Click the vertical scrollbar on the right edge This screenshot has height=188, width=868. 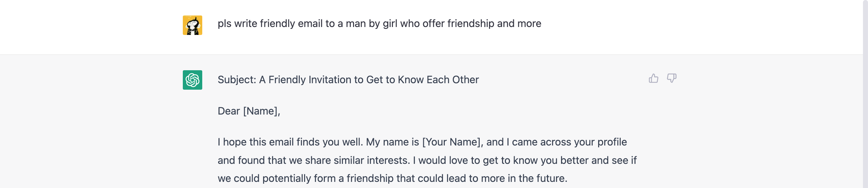pos(865,94)
